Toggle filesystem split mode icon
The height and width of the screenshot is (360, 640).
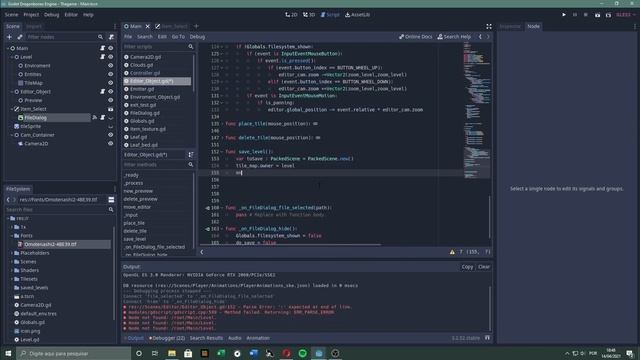[111, 200]
